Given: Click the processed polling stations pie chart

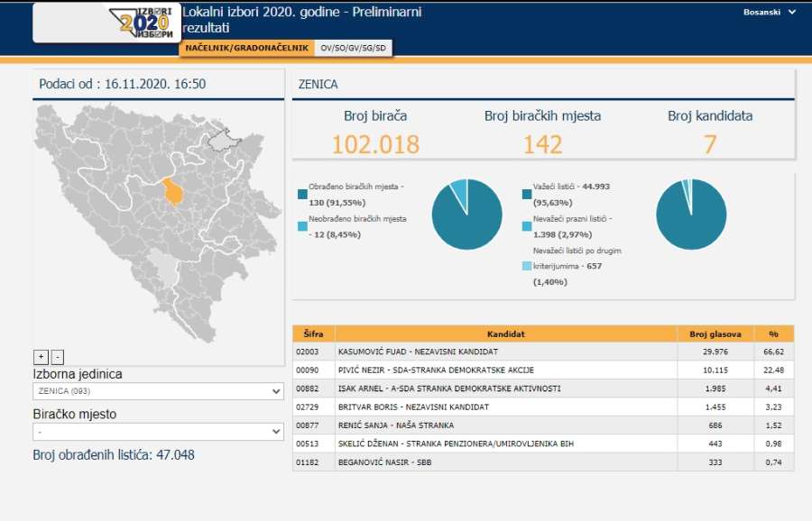Looking at the screenshot, I should pos(466,215).
